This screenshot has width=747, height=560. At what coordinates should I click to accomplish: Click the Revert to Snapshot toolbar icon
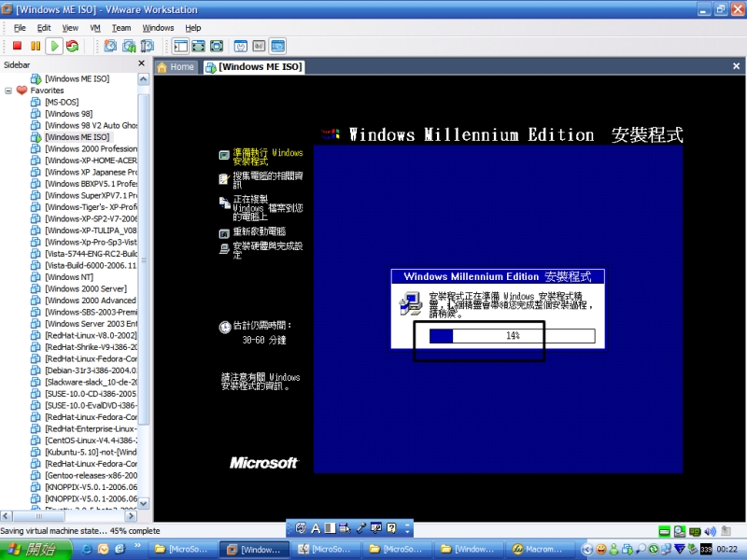point(129,46)
